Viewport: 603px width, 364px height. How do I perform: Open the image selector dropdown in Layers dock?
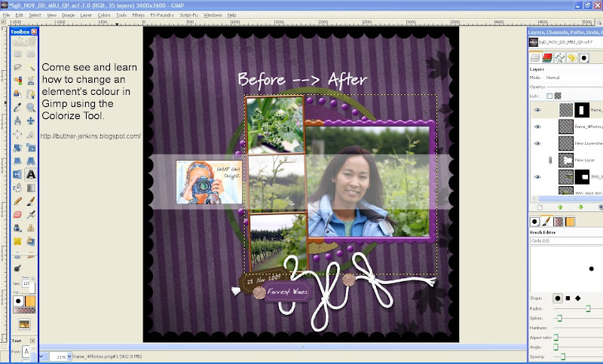(x=565, y=42)
